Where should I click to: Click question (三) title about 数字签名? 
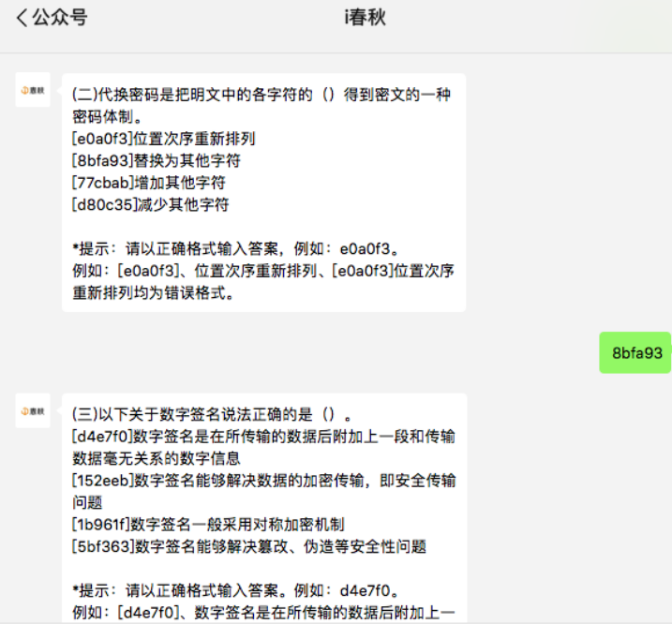click(x=211, y=413)
